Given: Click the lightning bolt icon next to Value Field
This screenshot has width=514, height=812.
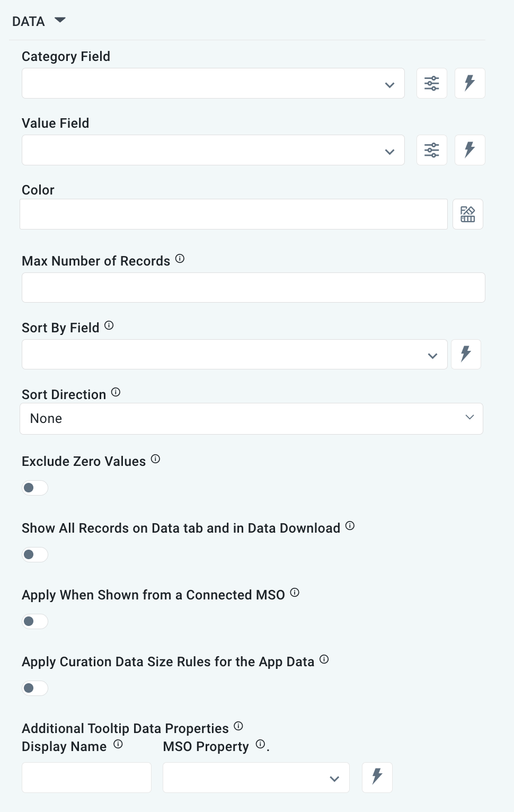Looking at the screenshot, I should [x=469, y=150].
